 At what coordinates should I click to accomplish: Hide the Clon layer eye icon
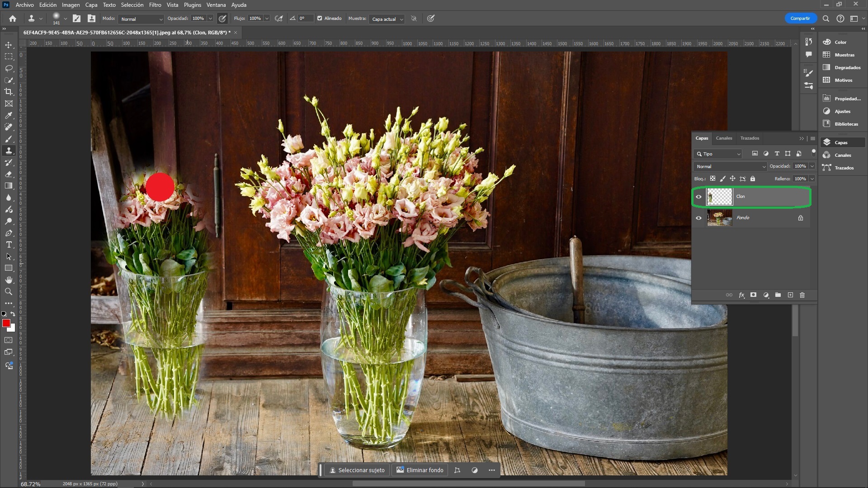(699, 197)
